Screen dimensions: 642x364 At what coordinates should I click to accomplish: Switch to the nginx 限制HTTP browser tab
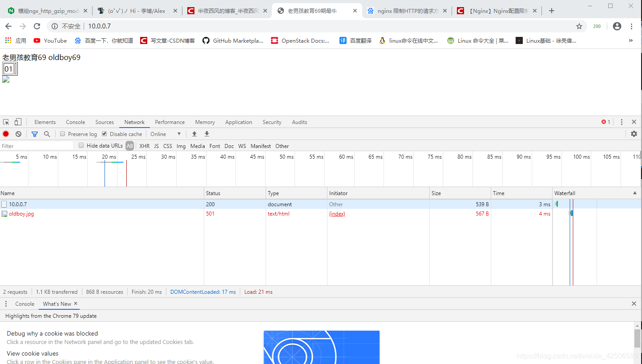click(x=407, y=11)
